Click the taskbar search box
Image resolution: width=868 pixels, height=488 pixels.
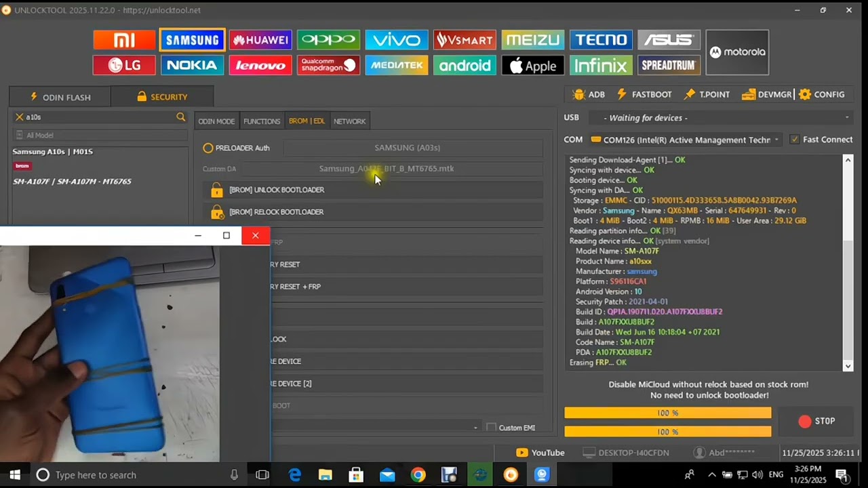139,475
